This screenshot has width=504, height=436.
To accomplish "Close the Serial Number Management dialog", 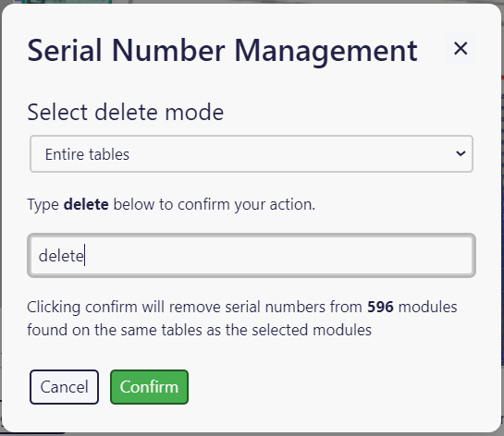I will pos(461,48).
